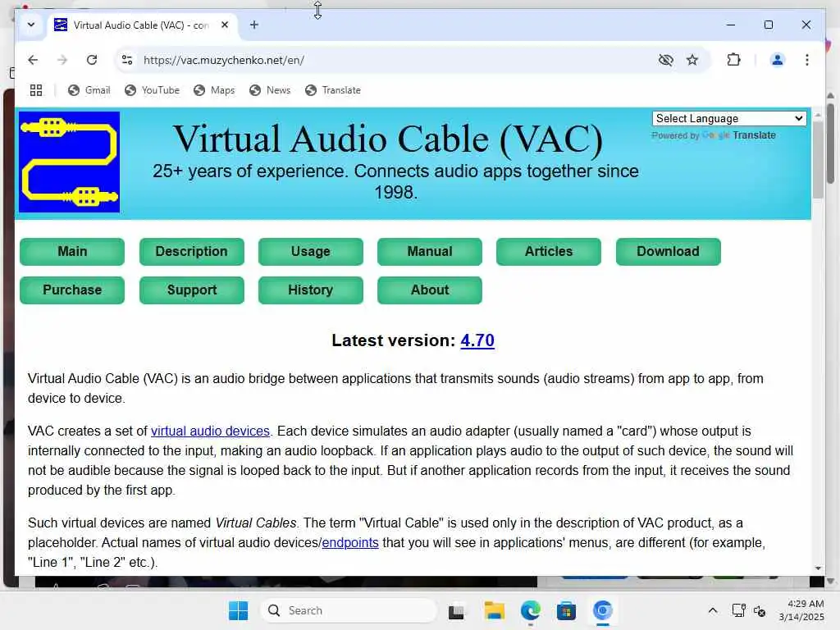This screenshot has width=840, height=630.
Task: Open site information icon in address bar
Action: pos(127,60)
